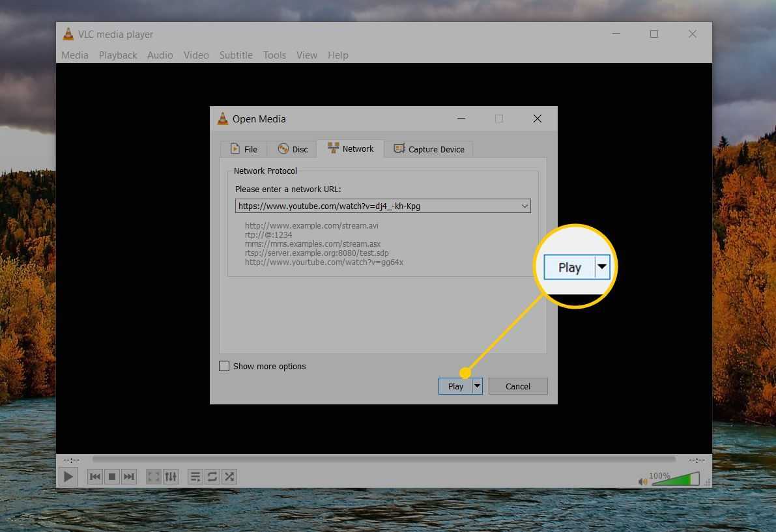Switch to the Disc tab
This screenshot has height=532, width=776.
click(293, 149)
